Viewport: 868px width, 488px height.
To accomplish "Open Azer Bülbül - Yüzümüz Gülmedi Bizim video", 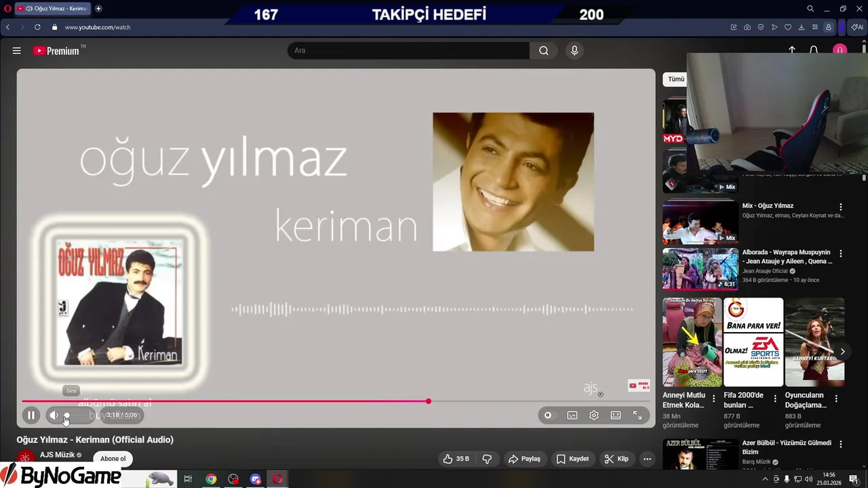I will pyautogui.click(x=787, y=447).
